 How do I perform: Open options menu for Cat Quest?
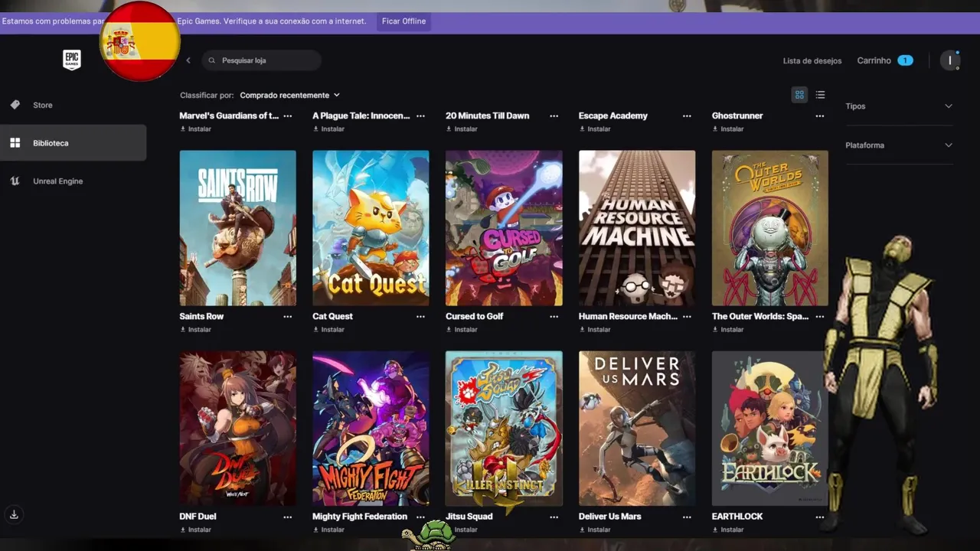(420, 317)
